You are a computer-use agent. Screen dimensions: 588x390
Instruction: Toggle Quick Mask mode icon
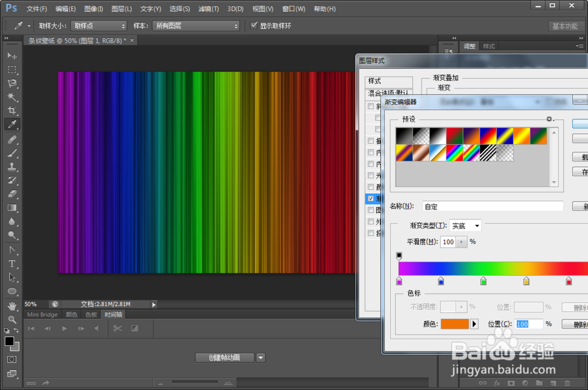tap(12, 359)
